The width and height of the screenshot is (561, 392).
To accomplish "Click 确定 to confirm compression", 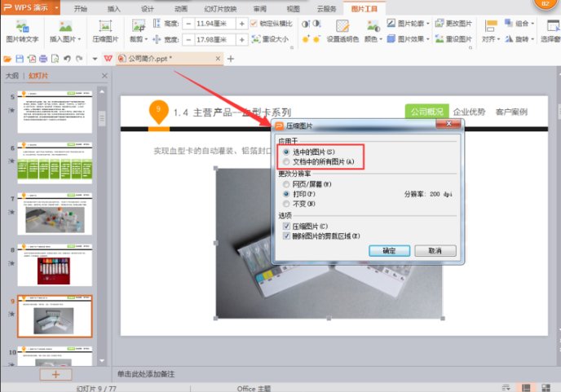I will [389, 251].
